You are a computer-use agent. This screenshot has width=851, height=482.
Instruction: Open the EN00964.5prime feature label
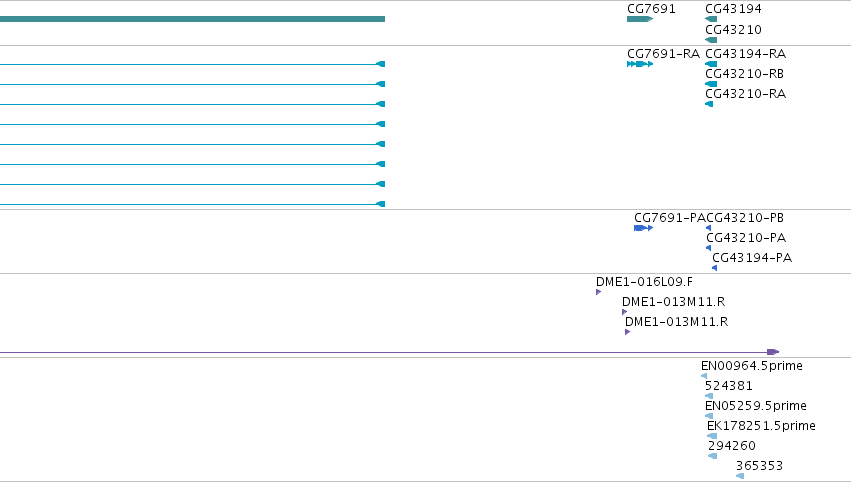pyautogui.click(x=752, y=366)
